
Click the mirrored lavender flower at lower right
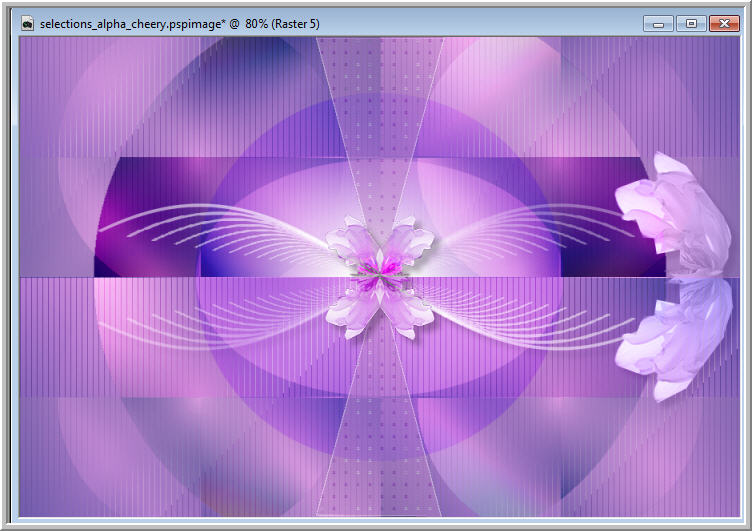point(673,340)
